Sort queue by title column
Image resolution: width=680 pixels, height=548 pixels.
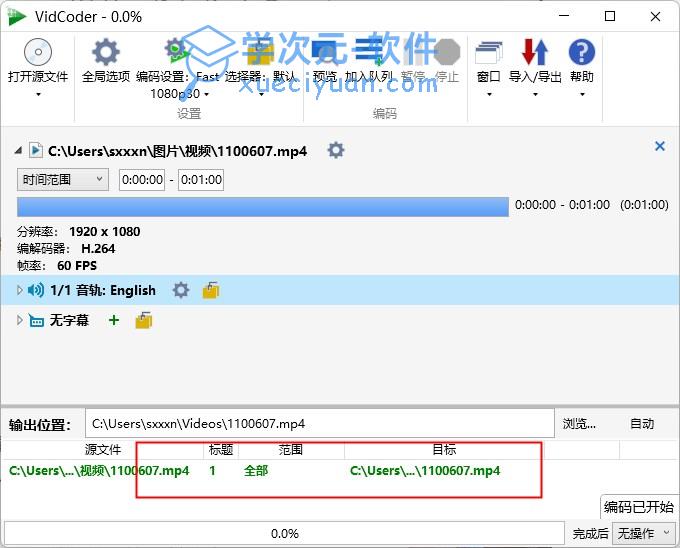[221, 450]
